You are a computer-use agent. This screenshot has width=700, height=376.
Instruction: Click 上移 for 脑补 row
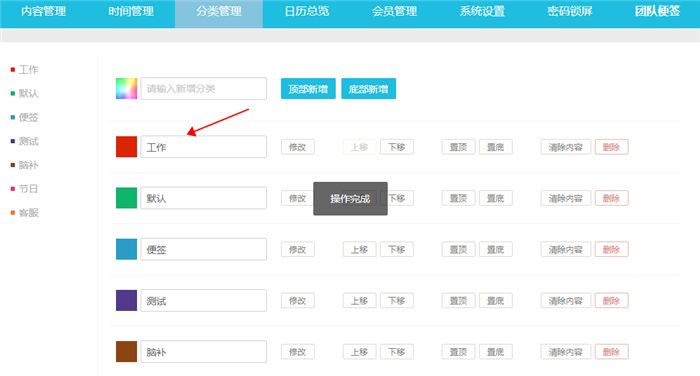click(359, 351)
